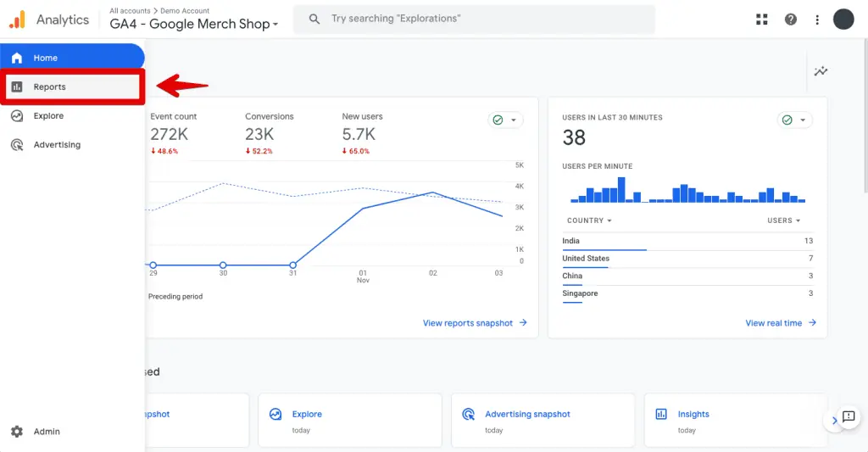The height and width of the screenshot is (452, 868).
Task: Open the Explore sidebar item
Action: [x=48, y=116]
